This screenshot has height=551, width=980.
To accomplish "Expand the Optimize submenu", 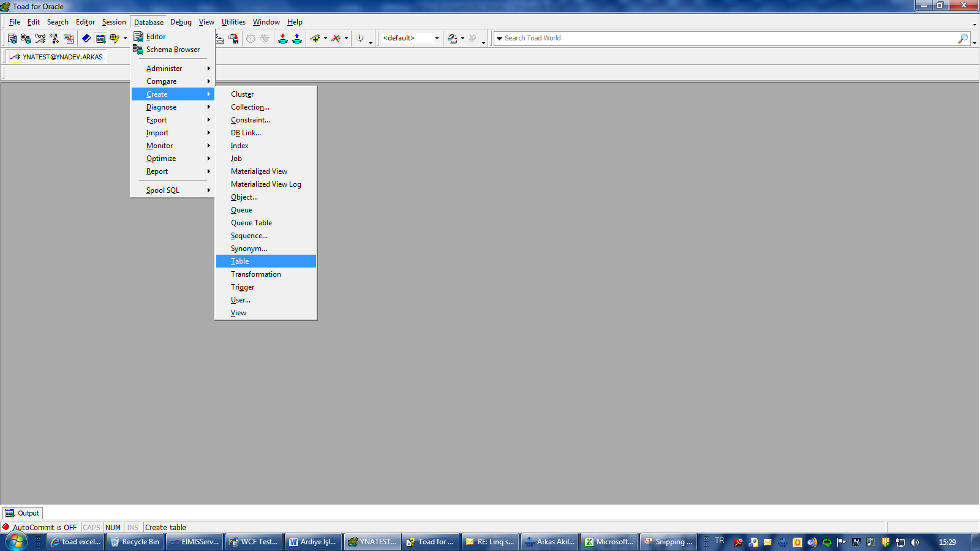I will tap(173, 159).
